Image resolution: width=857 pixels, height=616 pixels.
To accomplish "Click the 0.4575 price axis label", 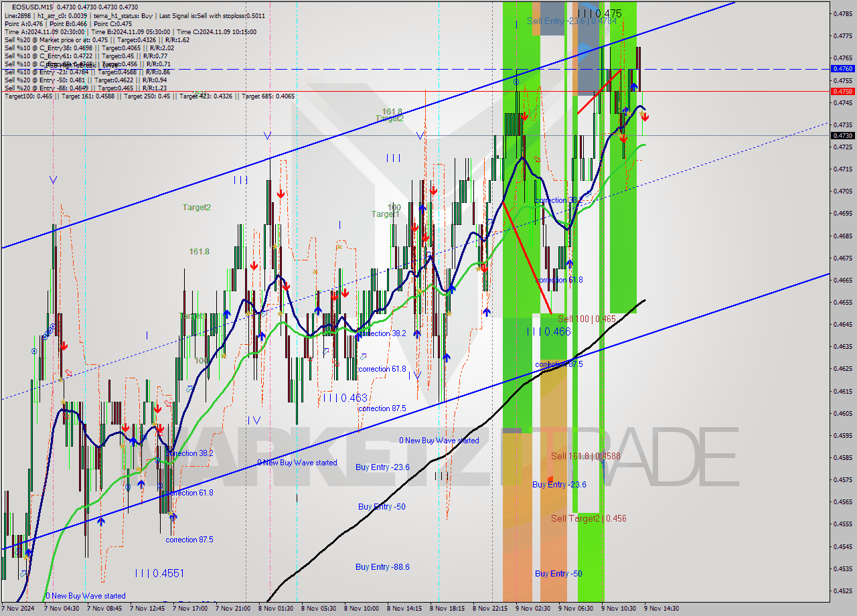I will pyautogui.click(x=842, y=480).
